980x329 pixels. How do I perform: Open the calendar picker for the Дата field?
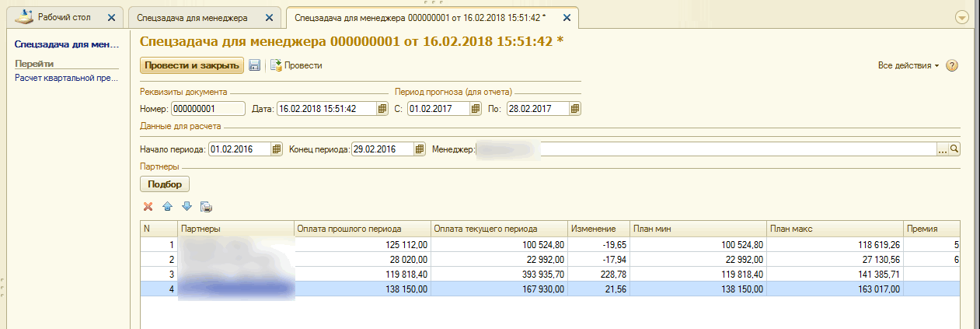click(x=382, y=109)
